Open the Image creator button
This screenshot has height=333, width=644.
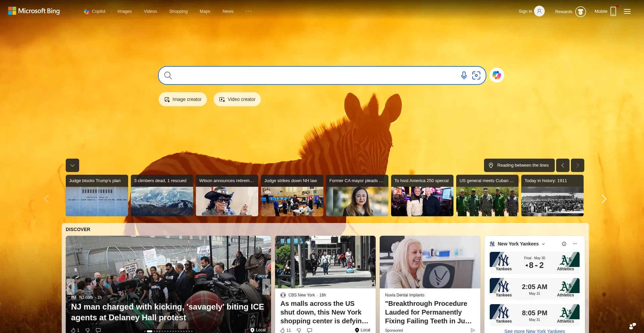click(x=183, y=99)
